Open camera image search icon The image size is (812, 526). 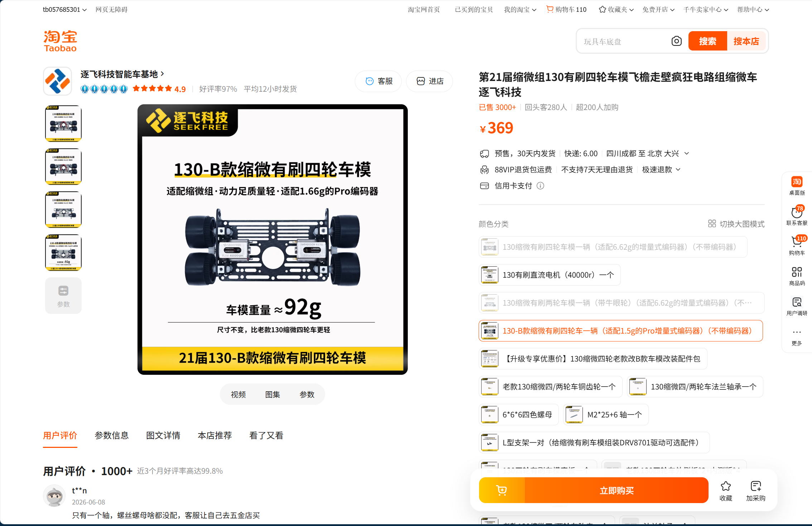(676, 41)
